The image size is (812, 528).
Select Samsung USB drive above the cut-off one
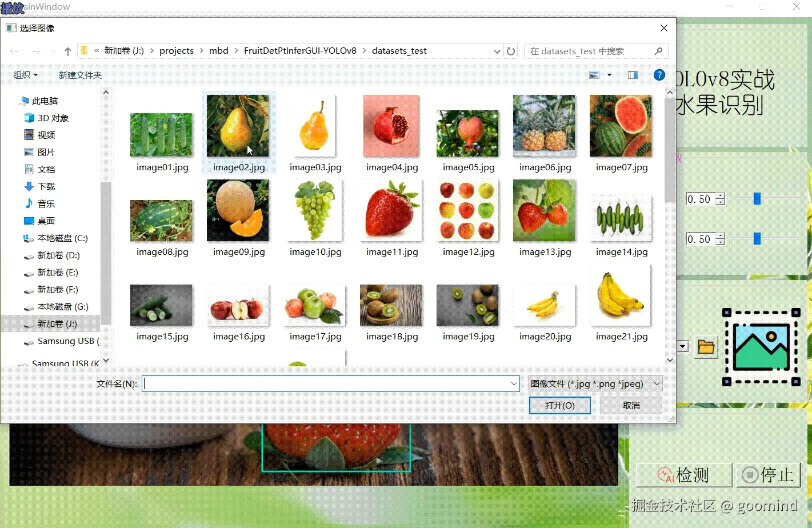coord(62,341)
